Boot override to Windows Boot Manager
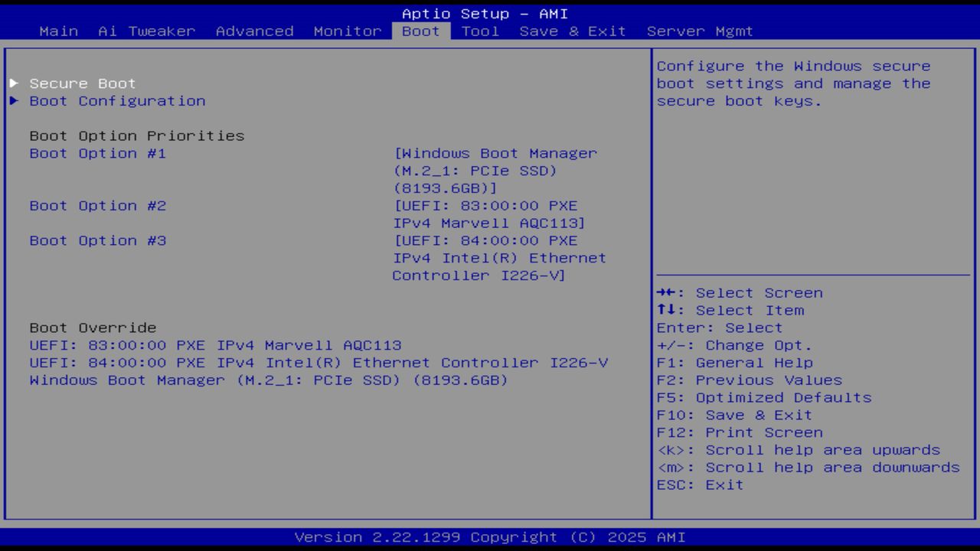The width and height of the screenshot is (980, 551). tap(268, 380)
